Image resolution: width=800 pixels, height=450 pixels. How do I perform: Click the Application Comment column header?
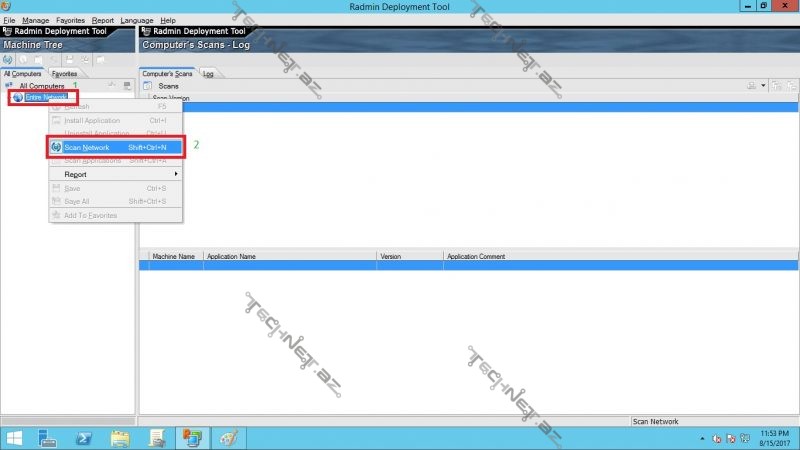pyautogui.click(x=620, y=256)
